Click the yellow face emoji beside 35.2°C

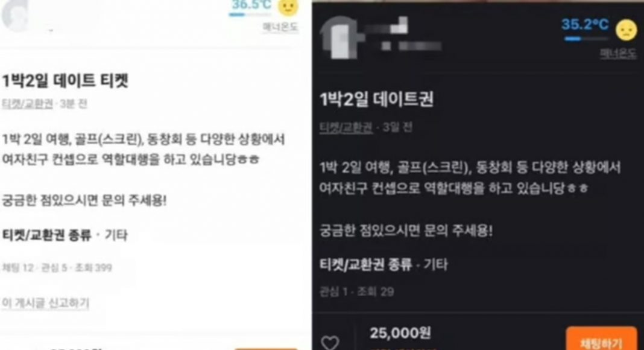626,30
